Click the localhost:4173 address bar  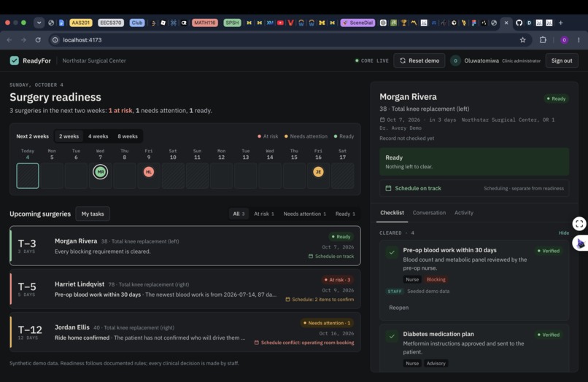(x=289, y=40)
